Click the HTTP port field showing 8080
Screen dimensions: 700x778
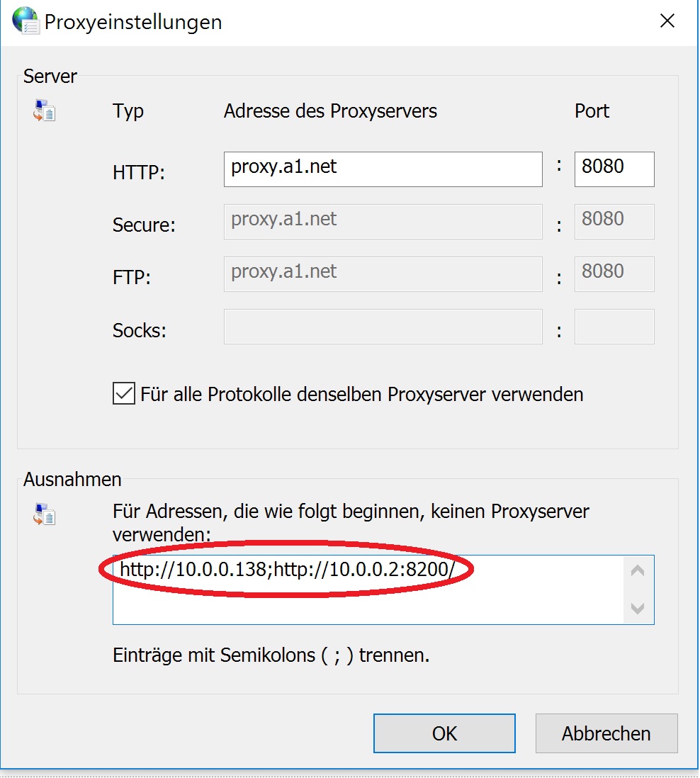point(614,169)
